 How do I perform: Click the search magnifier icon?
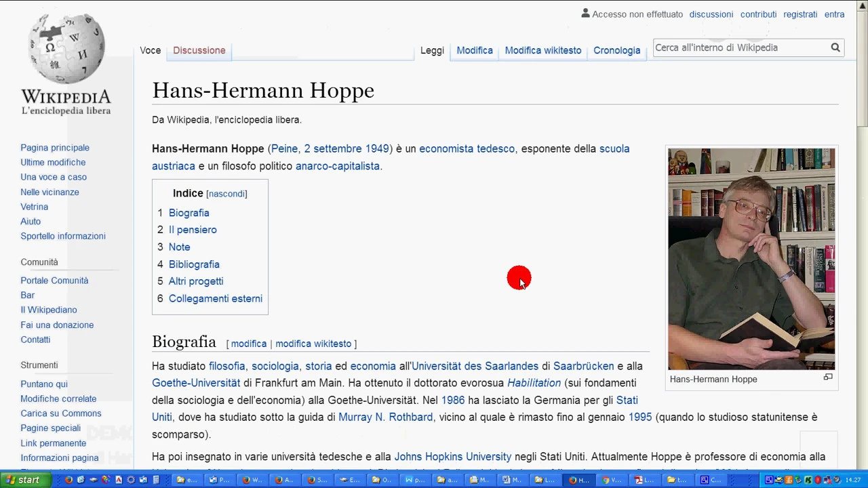click(x=835, y=47)
